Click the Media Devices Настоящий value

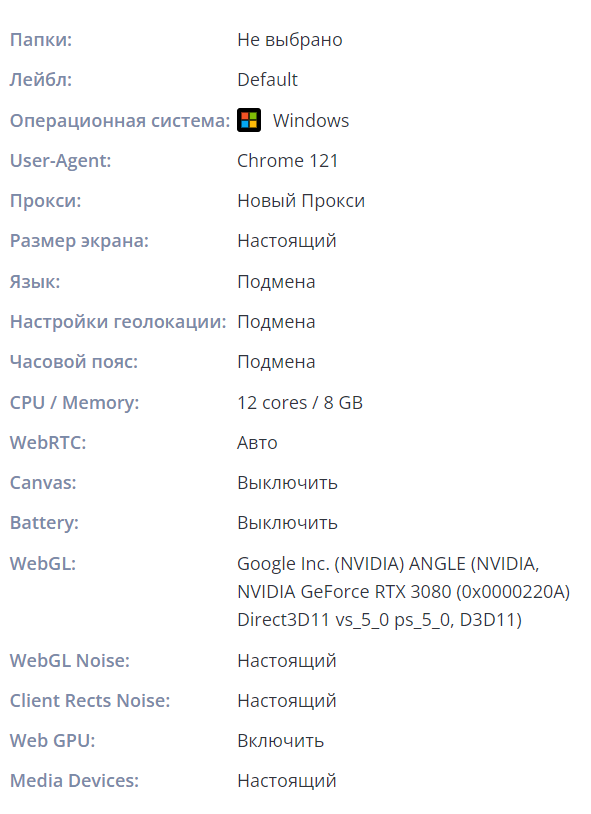[287, 781]
